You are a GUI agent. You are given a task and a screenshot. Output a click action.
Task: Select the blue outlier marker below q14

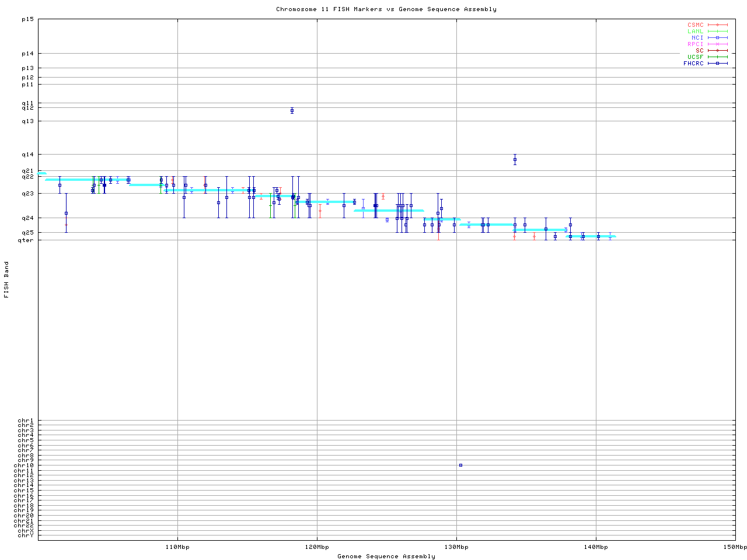click(x=515, y=159)
